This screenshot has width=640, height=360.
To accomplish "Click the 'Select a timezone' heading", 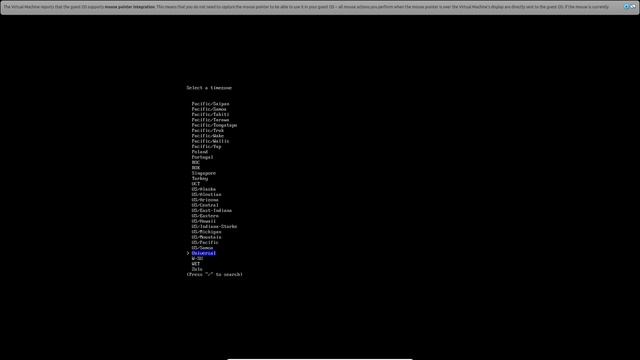I will (x=209, y=88).
